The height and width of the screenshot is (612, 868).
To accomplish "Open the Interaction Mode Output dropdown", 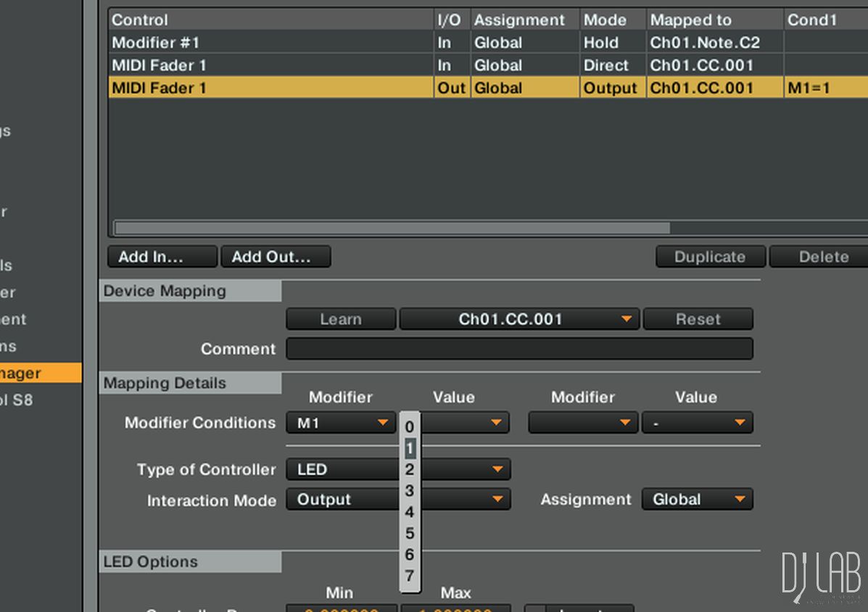I will (x=398, y=500).
